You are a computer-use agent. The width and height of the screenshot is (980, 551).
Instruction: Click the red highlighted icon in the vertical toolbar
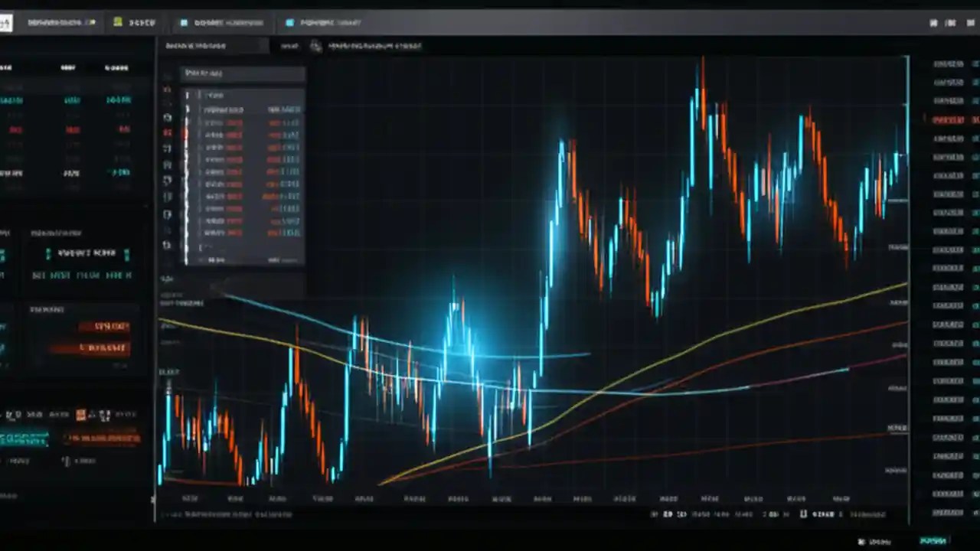click(x=167, y=132)
